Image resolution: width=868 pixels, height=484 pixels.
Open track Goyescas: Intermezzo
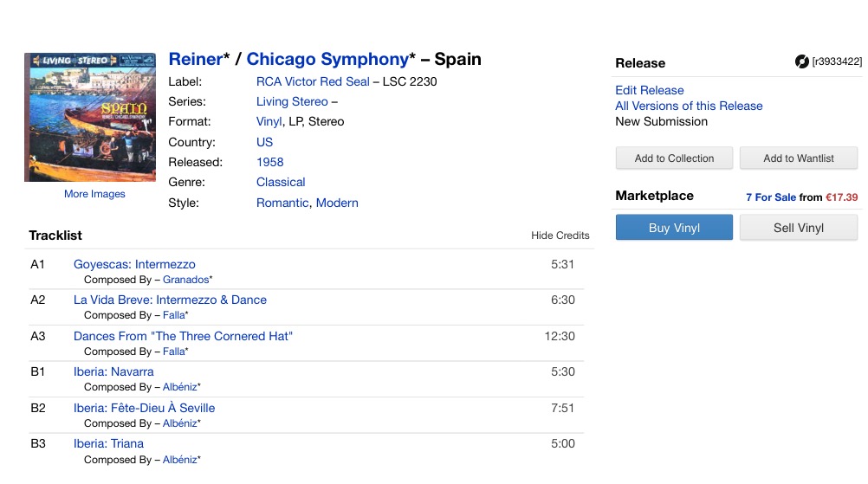point(134,264)
